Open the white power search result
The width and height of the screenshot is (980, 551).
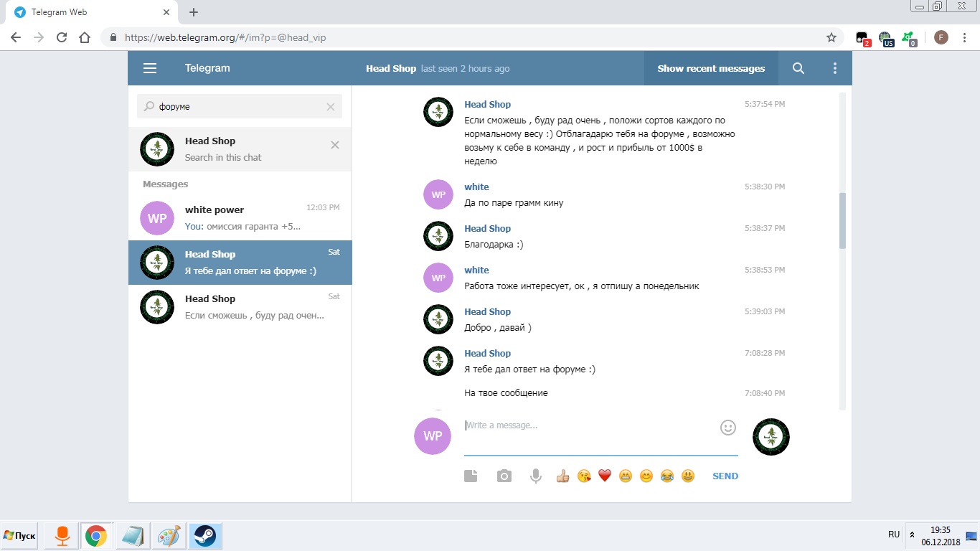pyautogui.click(x=240, y=218)
